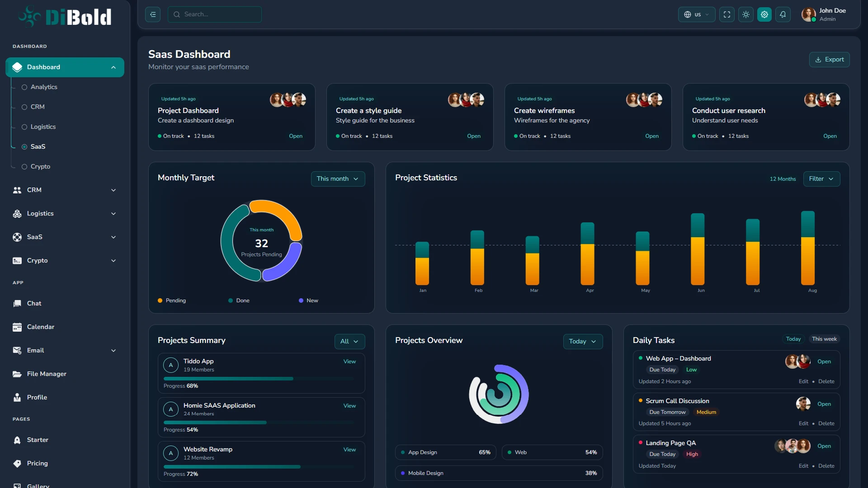Screen dimensions: 868x488
Task: Expand the Email sidebar menu chevron
Action: pyautogui.click(x=113, y=351)
